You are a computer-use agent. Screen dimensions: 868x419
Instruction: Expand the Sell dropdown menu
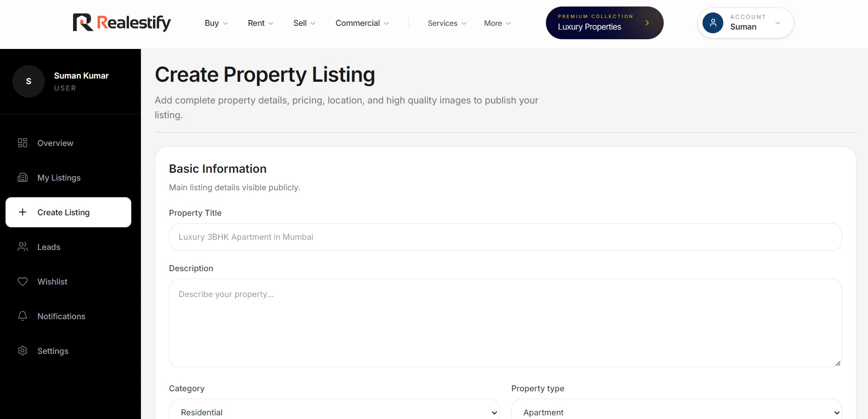tap(304, 23)
